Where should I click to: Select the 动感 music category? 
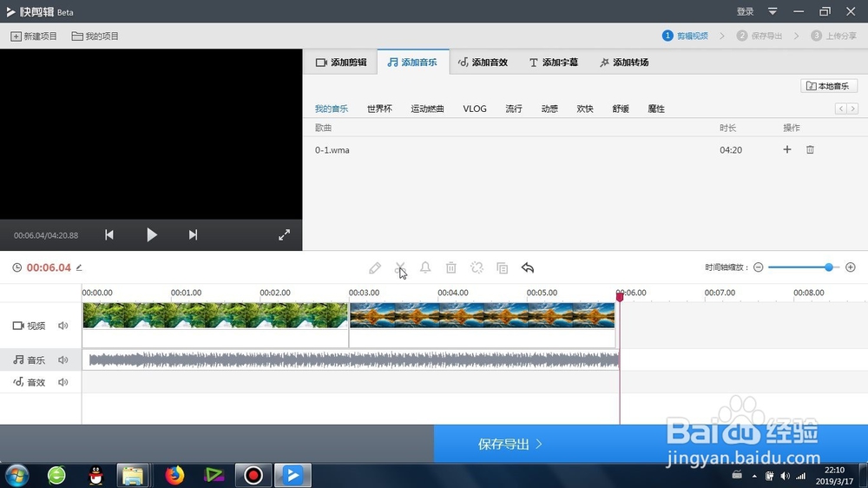point(549,109)
